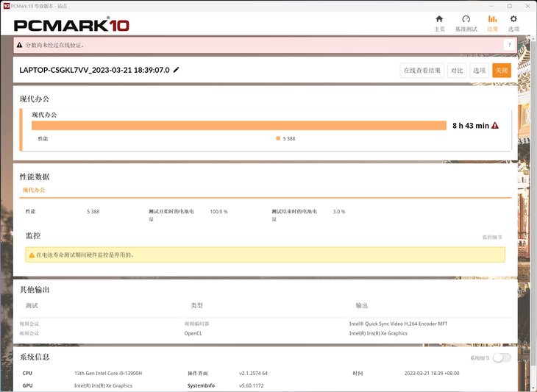This screenshot has height=392, width=537.
Task: Click 在线查看结果 button
Action: (422, 71)
